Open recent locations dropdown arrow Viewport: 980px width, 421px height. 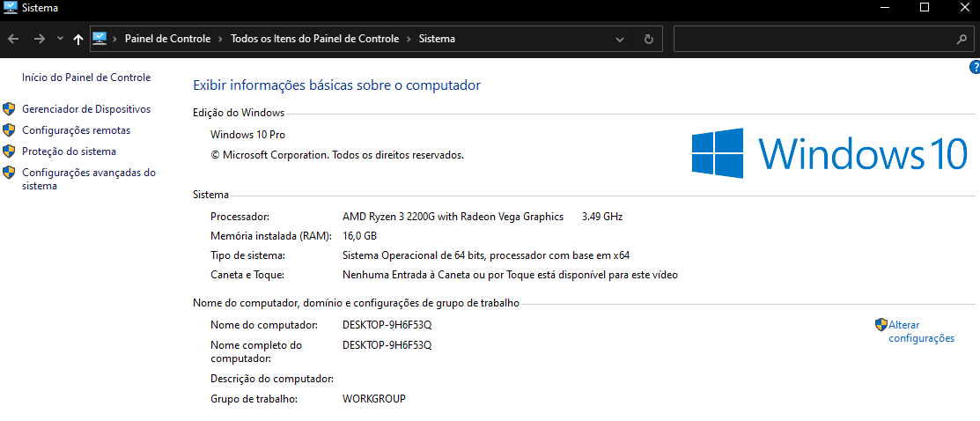coord(60,39)
